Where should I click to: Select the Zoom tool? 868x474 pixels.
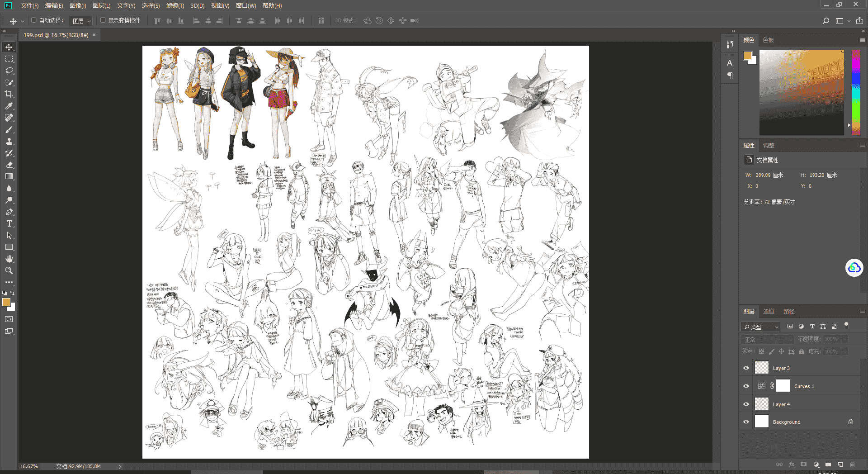tap(9, 270)
